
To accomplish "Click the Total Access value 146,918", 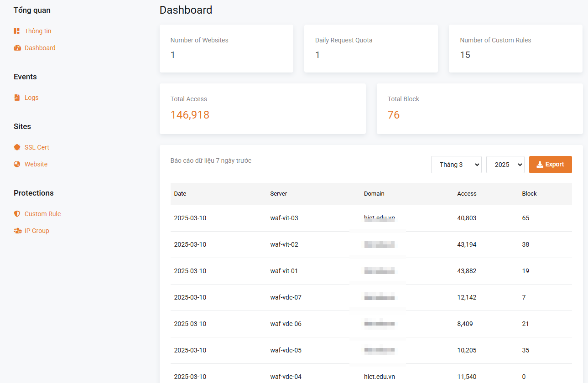I will pyautogui.click(x=190, y=115).
